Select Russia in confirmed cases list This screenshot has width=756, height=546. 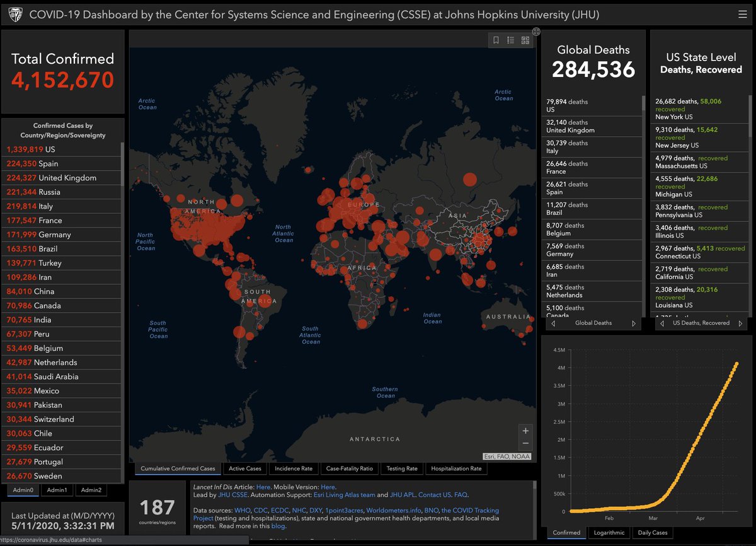pyautogui.click(x=62, y=192)
